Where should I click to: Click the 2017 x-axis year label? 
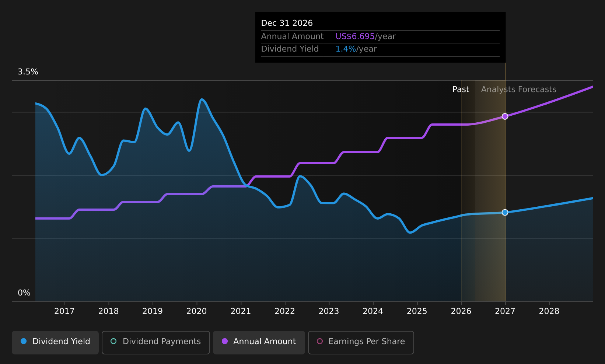[x=64, y=311]
